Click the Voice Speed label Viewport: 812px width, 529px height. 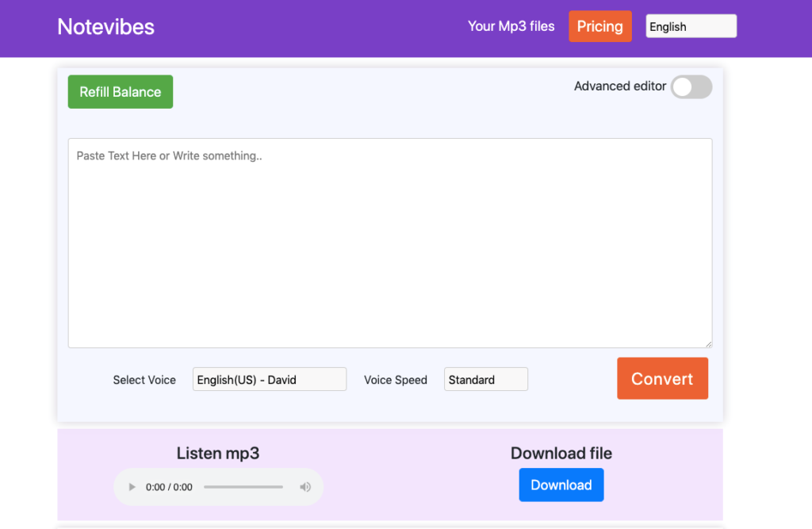[395, 380]
